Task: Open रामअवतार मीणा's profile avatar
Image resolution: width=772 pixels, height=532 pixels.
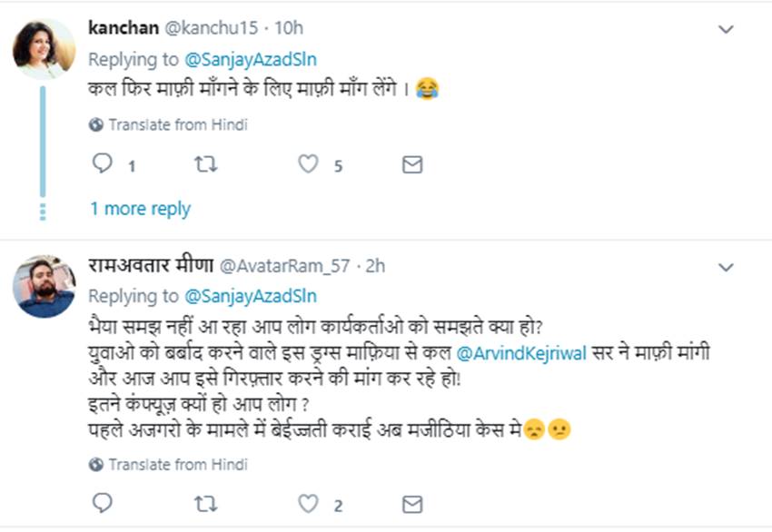Action: tap(44, 286)
